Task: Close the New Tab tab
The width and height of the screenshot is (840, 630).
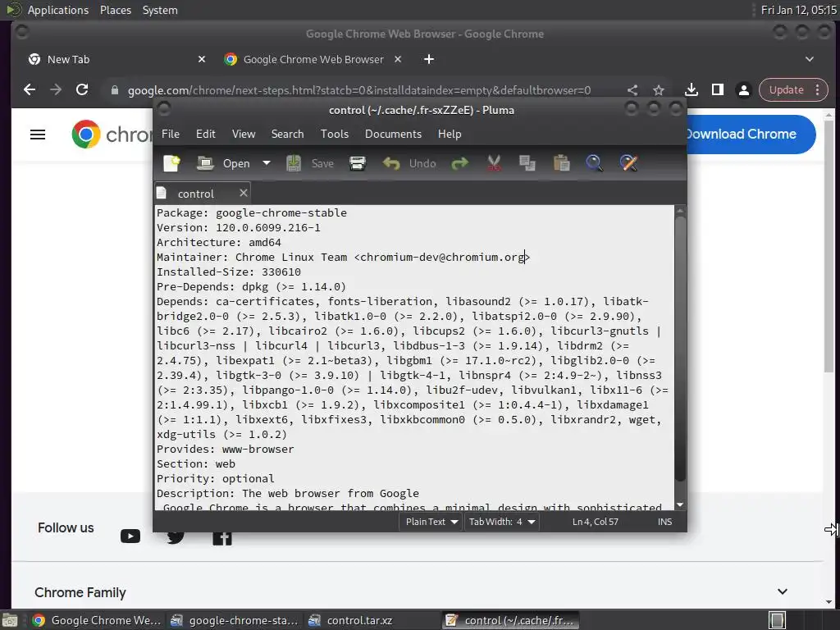Action: [202, 59]
